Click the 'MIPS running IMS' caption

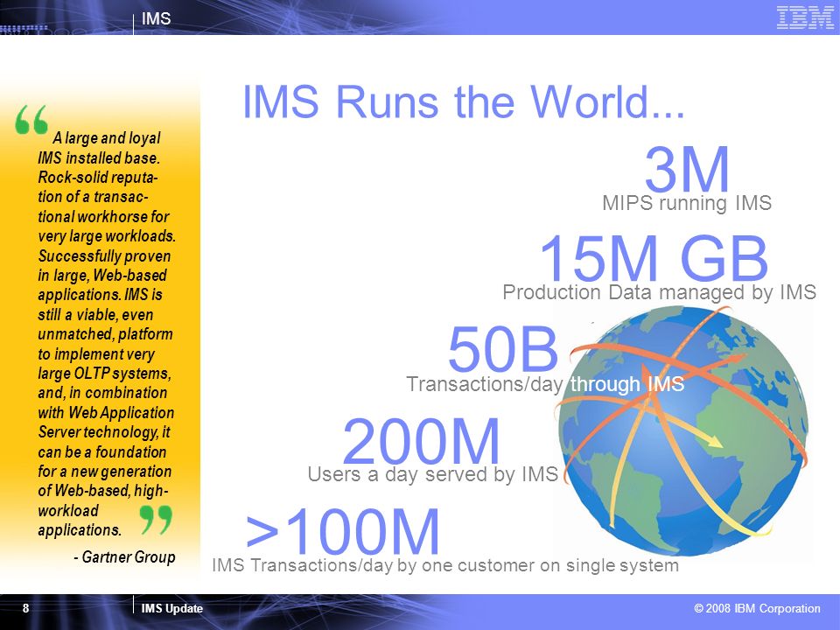click(x=687, y=203)
